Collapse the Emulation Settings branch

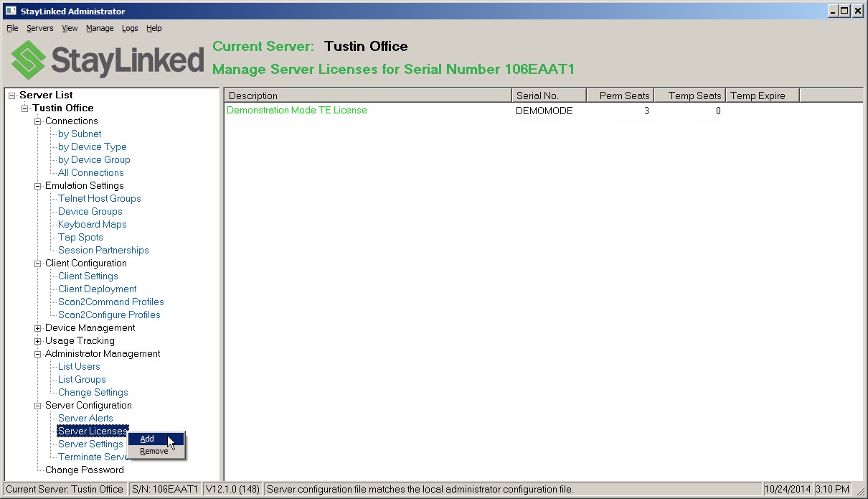(x=37, y=185)
